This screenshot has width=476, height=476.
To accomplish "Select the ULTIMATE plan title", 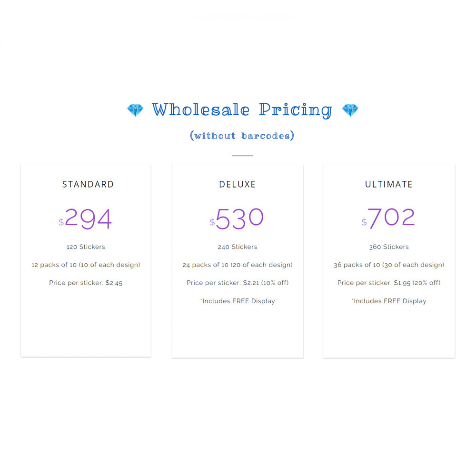I will pyautogui.click(x=389, y=184).
